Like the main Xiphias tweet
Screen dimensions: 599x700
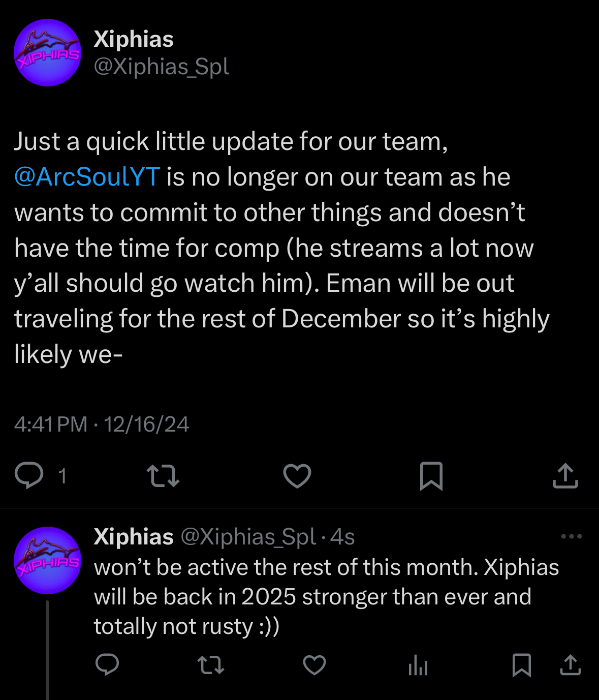(x=297, y=476)
